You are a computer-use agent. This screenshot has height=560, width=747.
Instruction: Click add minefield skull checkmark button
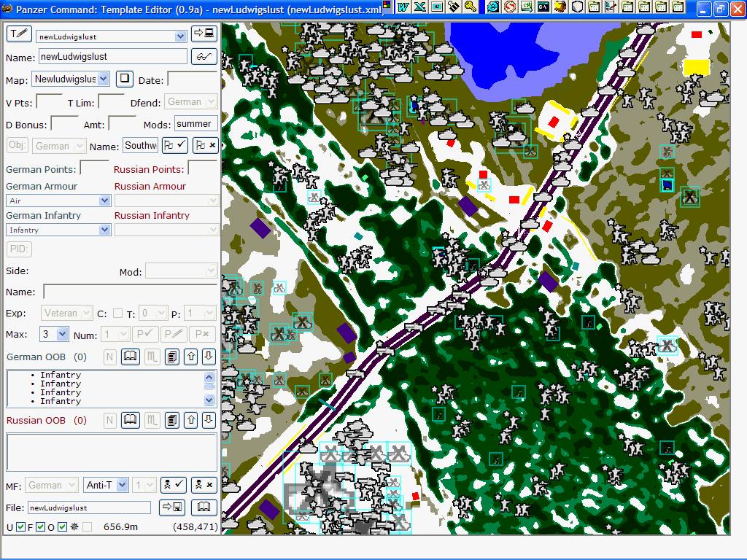(x=173, y=485)
